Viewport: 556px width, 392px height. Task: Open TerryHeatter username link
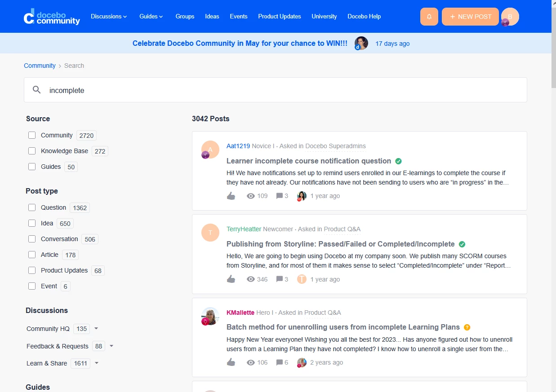(244, 229)
